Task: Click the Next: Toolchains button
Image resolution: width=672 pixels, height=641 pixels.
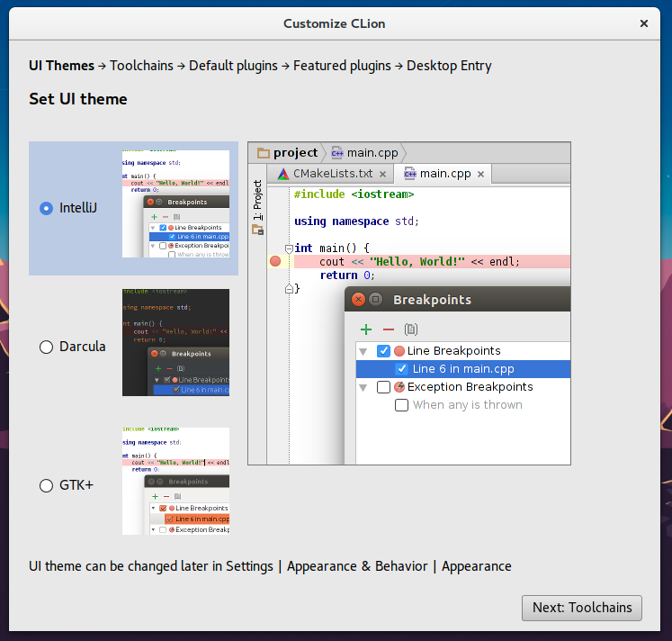Action: click(581, 608)
